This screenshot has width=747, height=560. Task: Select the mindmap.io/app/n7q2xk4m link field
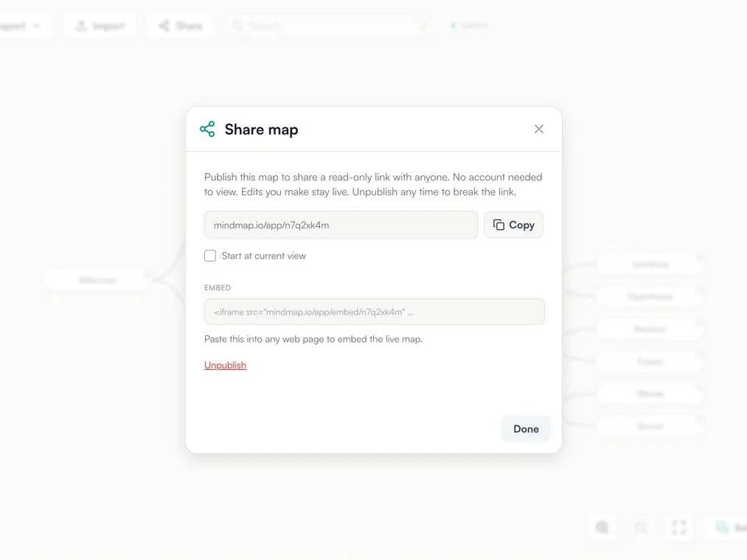(x=341, y=225)
